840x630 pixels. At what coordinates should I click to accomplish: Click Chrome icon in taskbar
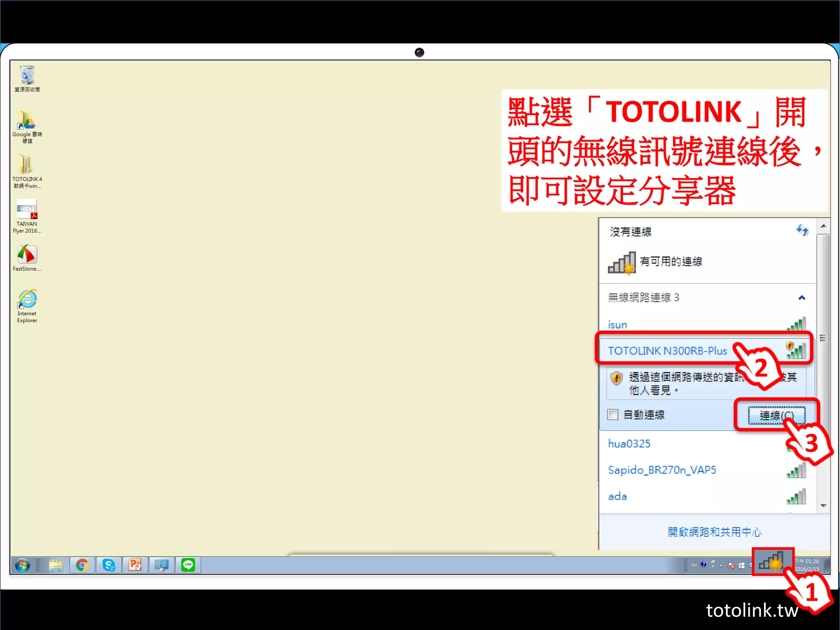click(x=82, y=565)
